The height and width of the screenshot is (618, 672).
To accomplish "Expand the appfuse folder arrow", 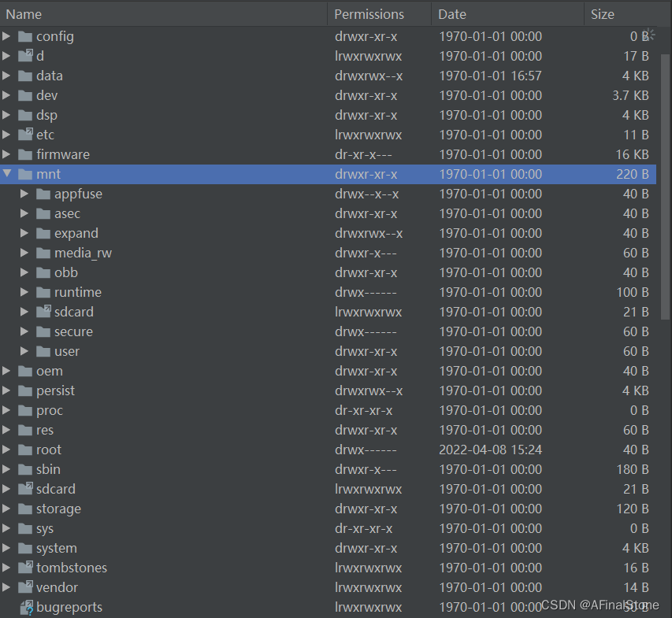I will (24, 194).
